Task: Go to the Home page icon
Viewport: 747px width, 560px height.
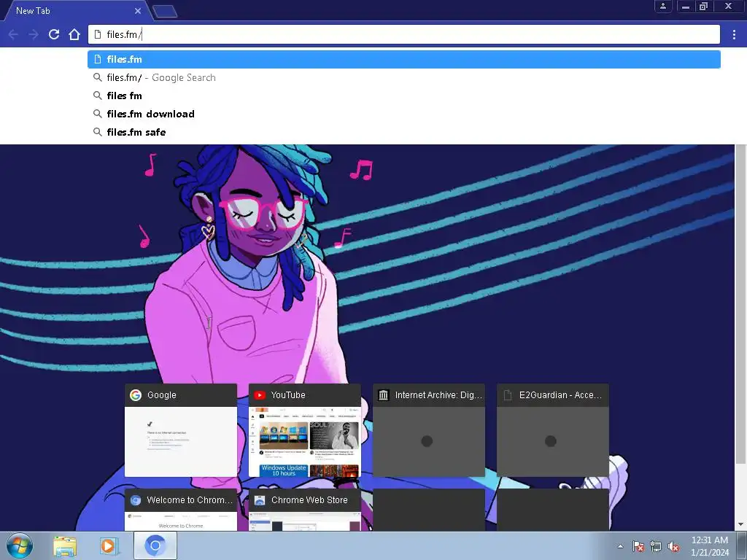Action: 74,34
